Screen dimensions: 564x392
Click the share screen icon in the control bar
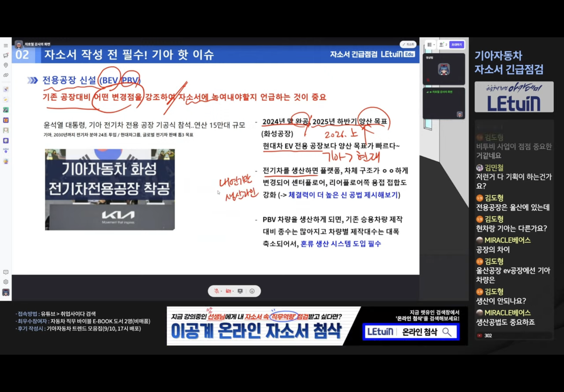coord(240,291)
